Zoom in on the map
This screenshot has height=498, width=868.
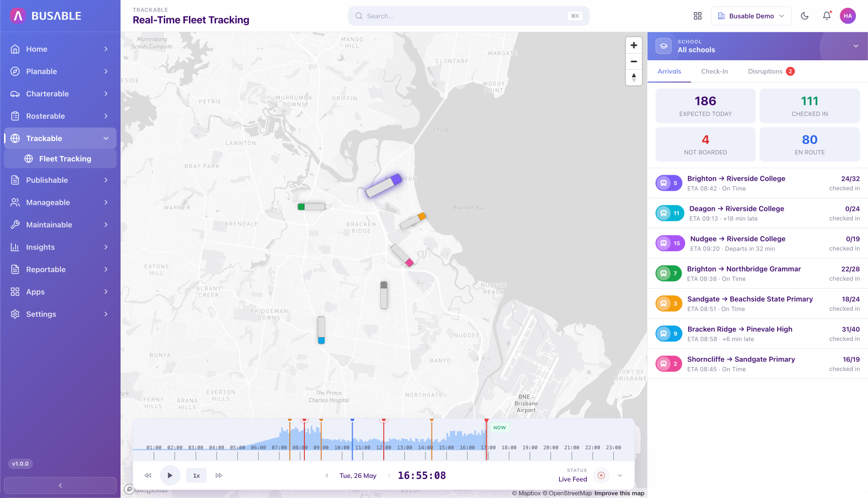click(x=634, y=45)
